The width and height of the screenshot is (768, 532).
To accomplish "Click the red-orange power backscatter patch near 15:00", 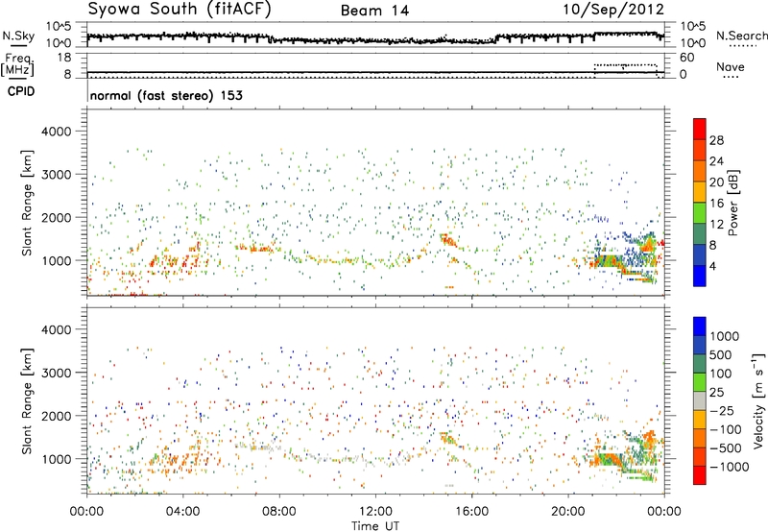I will pyautogui.click(x=447, y=239).
